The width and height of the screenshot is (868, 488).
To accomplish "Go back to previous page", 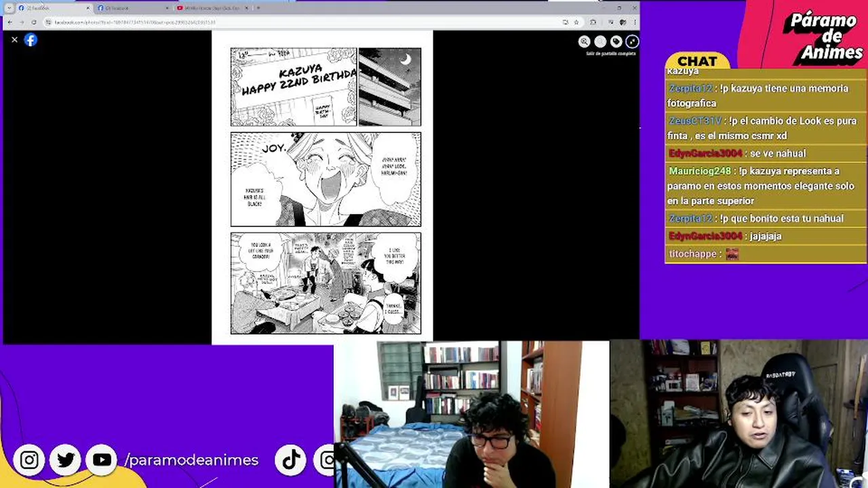I will (9, 22).
